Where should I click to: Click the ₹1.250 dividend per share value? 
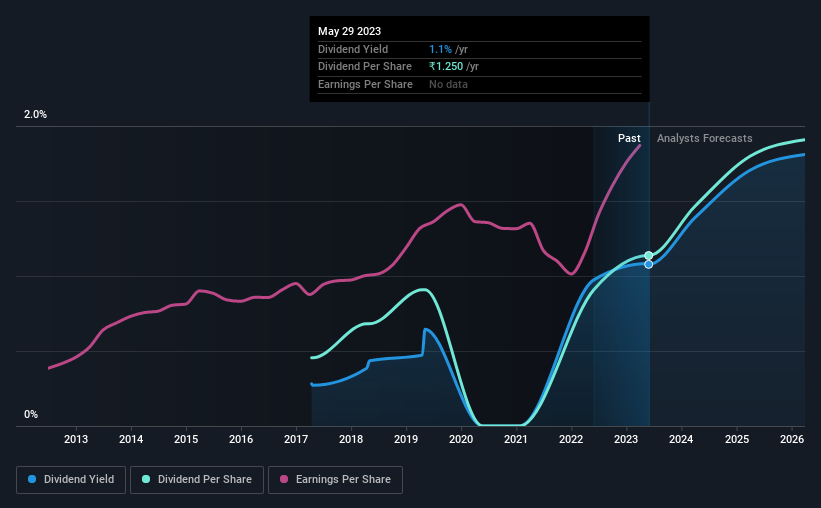[x=454, y=66]
